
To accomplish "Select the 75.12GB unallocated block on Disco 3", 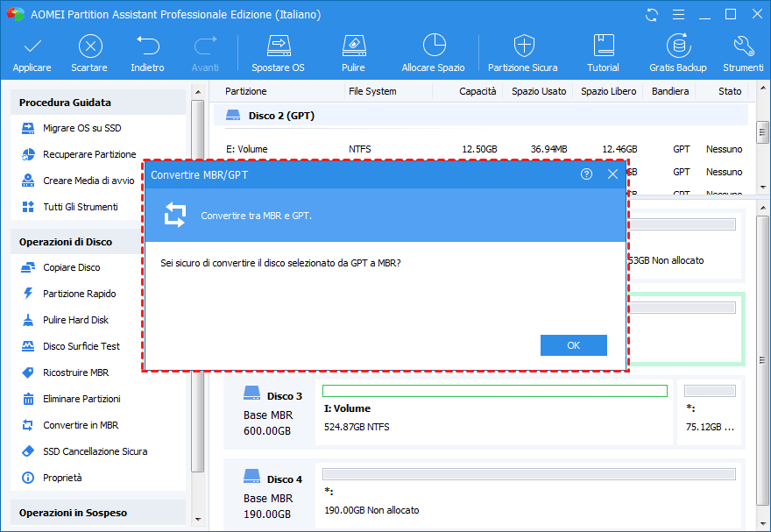I will click(x=710, y=413).
